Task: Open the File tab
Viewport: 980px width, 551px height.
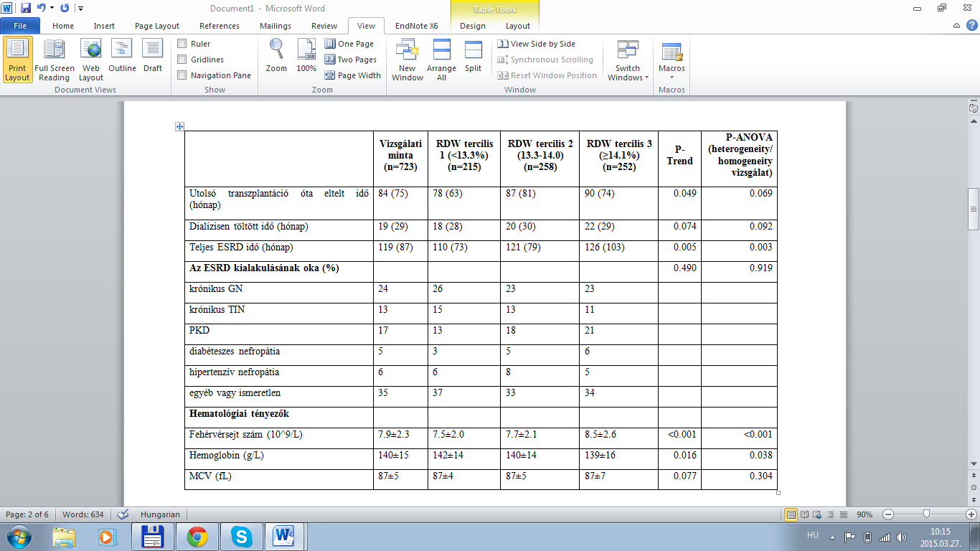Action: click(x=20, y=26)
